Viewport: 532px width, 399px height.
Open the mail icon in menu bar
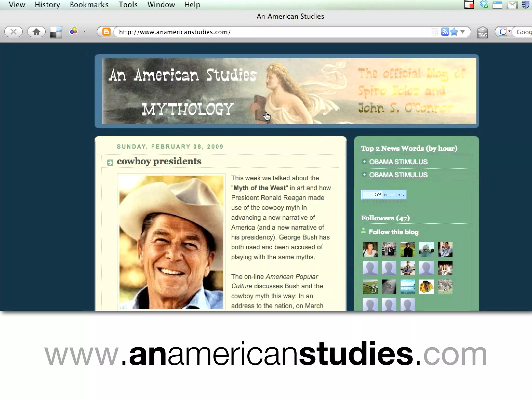point(512,5)
